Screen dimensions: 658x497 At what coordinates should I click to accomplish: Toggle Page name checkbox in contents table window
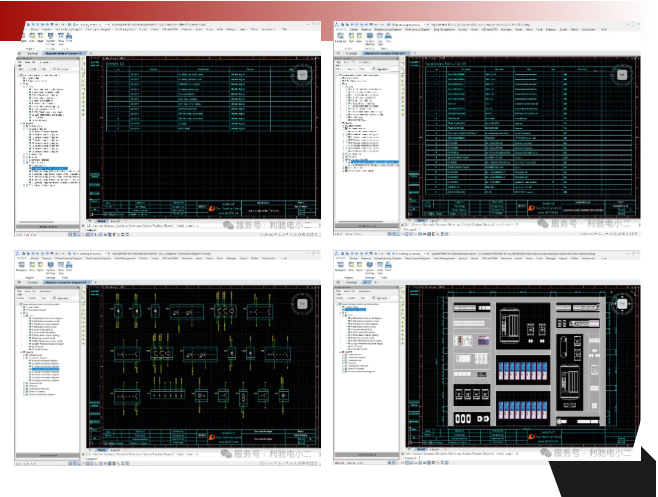(x=55, y=69)
